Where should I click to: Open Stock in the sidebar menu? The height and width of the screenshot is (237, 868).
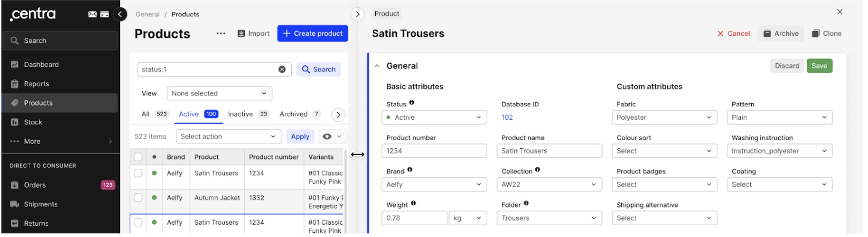tap(33, 122)
